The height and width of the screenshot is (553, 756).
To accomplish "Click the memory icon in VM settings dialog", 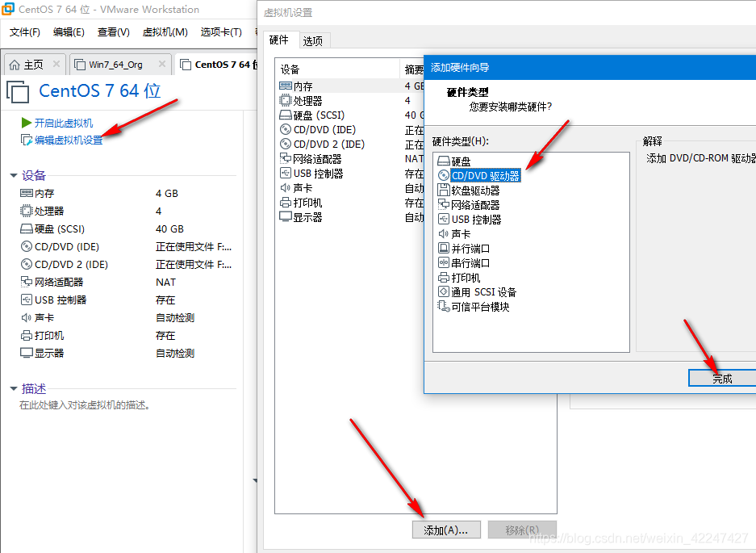I will 286,86.
